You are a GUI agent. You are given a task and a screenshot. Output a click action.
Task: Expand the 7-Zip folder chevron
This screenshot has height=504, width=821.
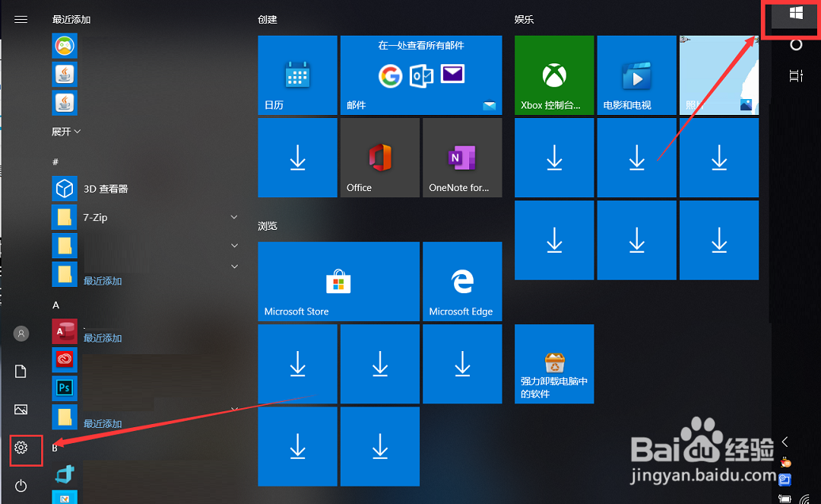(234, 216)
